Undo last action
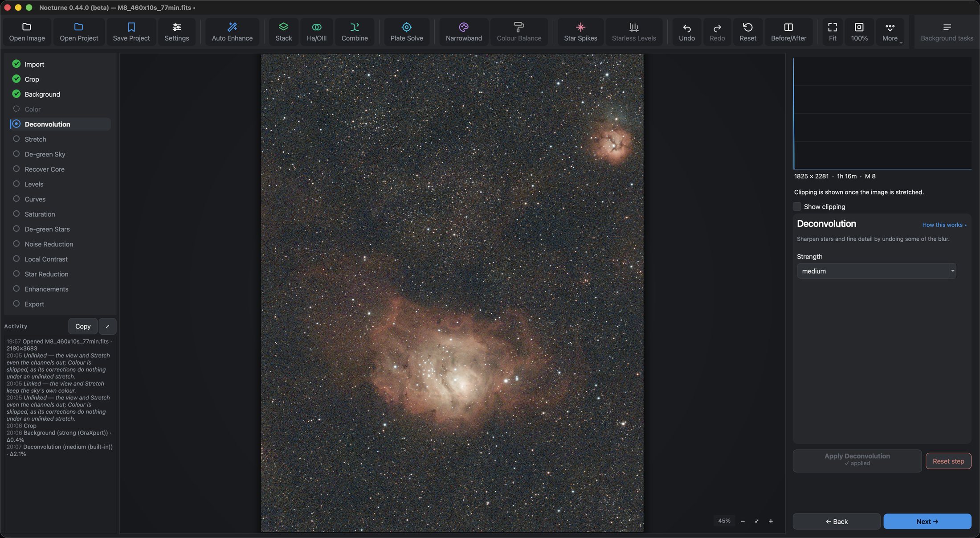 click(x=686, y=32)
